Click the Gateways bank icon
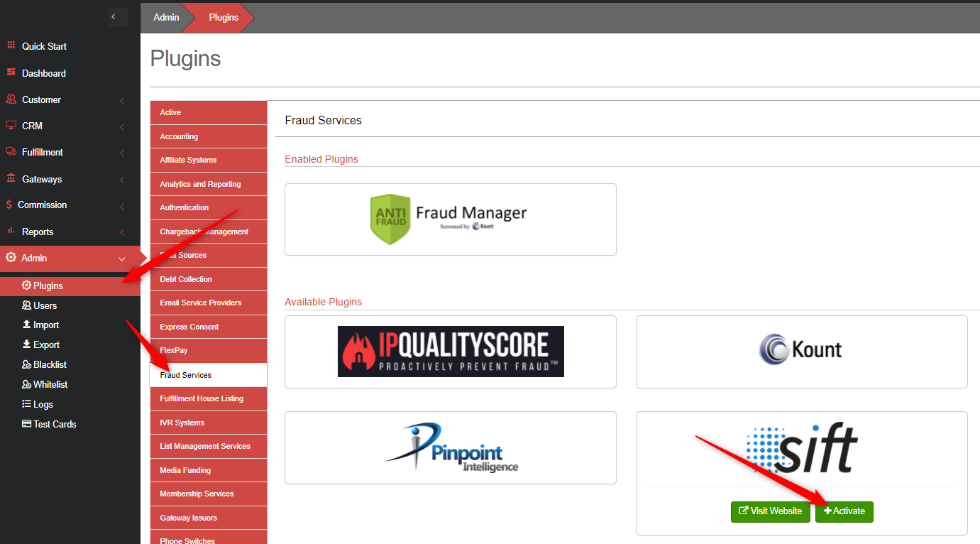The height and width of the screenshot is (544, 980). (11, 179)
